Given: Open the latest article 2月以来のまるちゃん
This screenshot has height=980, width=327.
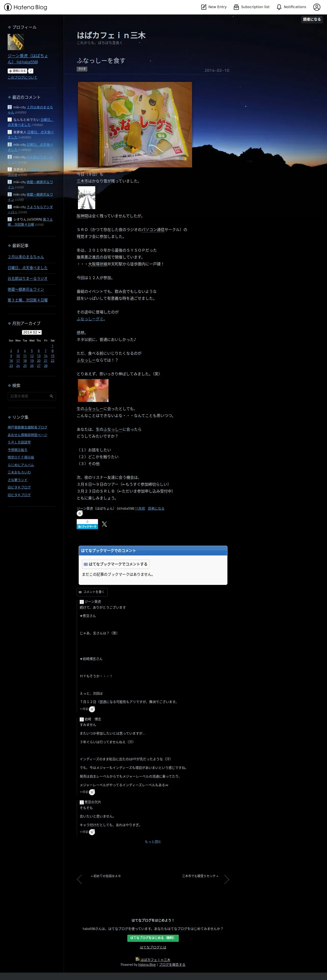Looking at the screenshot, I should point(26,257).
